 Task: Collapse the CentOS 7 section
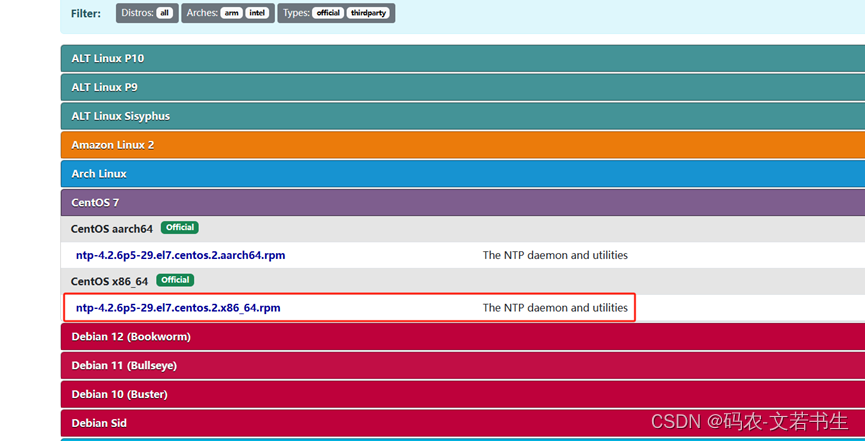pos(463,202)
